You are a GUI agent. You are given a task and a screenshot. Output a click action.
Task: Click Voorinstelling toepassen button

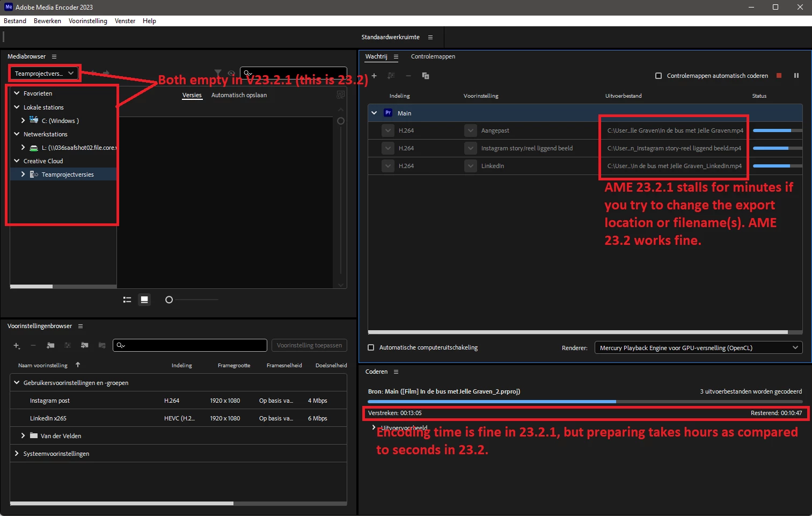309,345
